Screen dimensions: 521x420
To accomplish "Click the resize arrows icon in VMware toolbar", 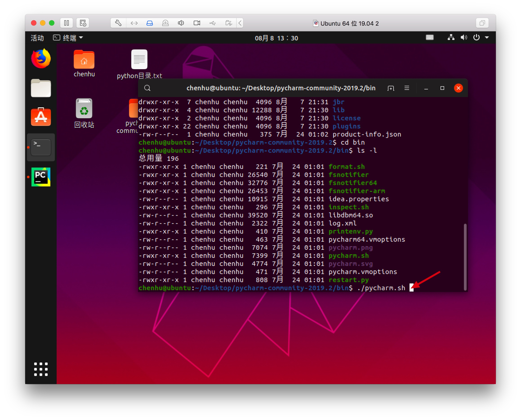I will click(134, 23).
